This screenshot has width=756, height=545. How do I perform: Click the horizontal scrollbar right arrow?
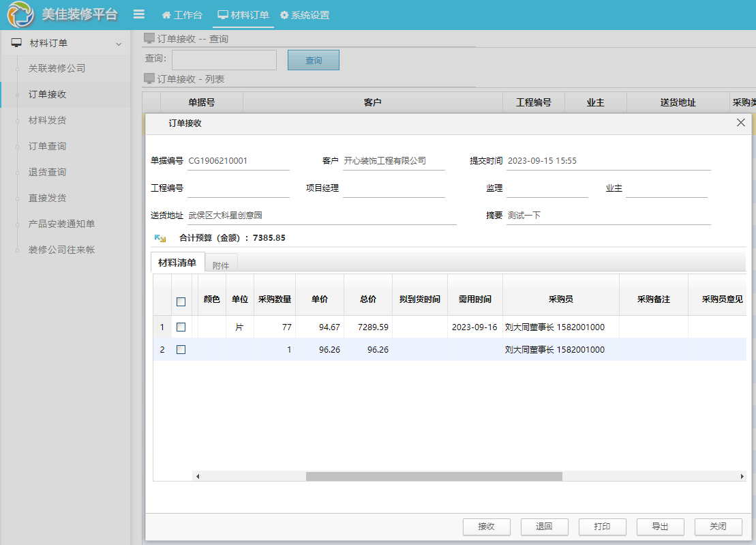click(742, 477)
